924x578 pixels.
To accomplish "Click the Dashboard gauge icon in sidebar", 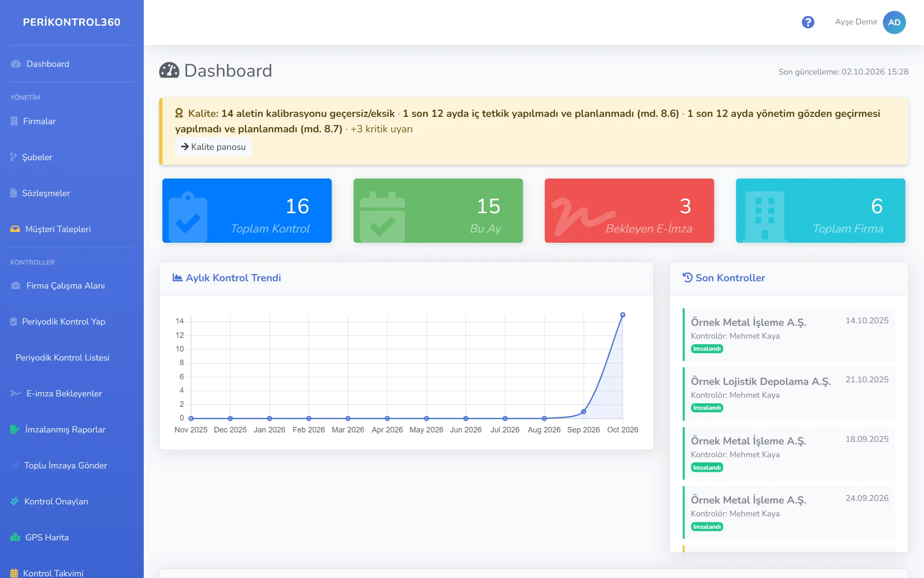I will 16,64.
